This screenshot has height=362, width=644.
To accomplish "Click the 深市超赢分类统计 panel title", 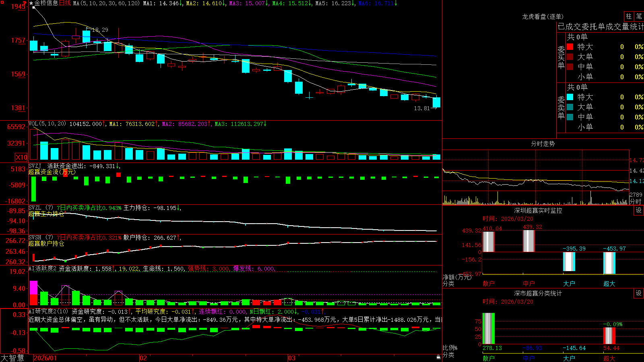I will [x=538, y=293].
